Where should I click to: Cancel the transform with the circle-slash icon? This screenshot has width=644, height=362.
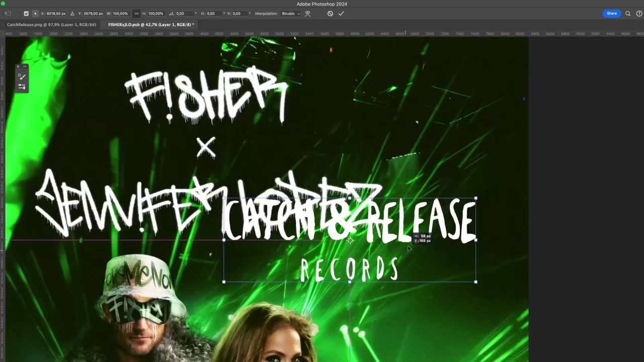[330, 14]
